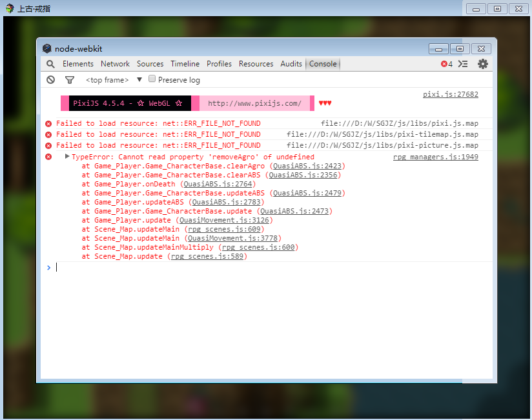The width and height of the screenshot is (532, 420).
Task: Open the Resources tab
Action: pos(256,64)
